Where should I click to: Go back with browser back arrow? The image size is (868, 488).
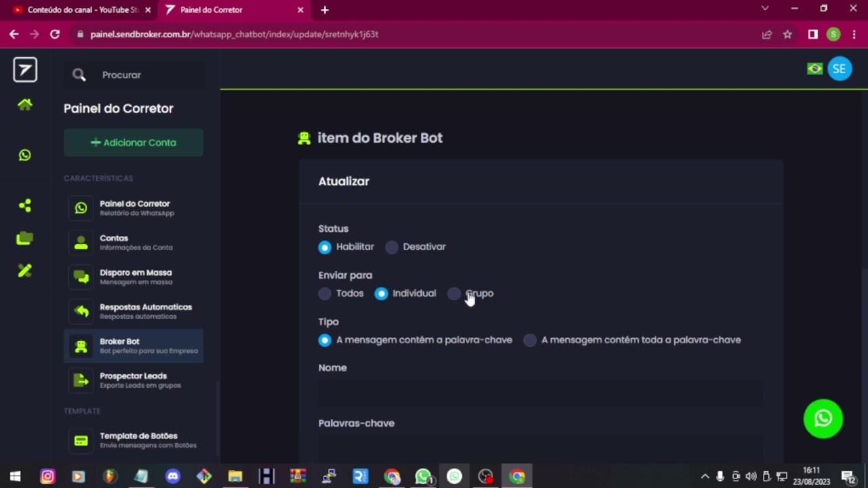[x=14, y=34]
